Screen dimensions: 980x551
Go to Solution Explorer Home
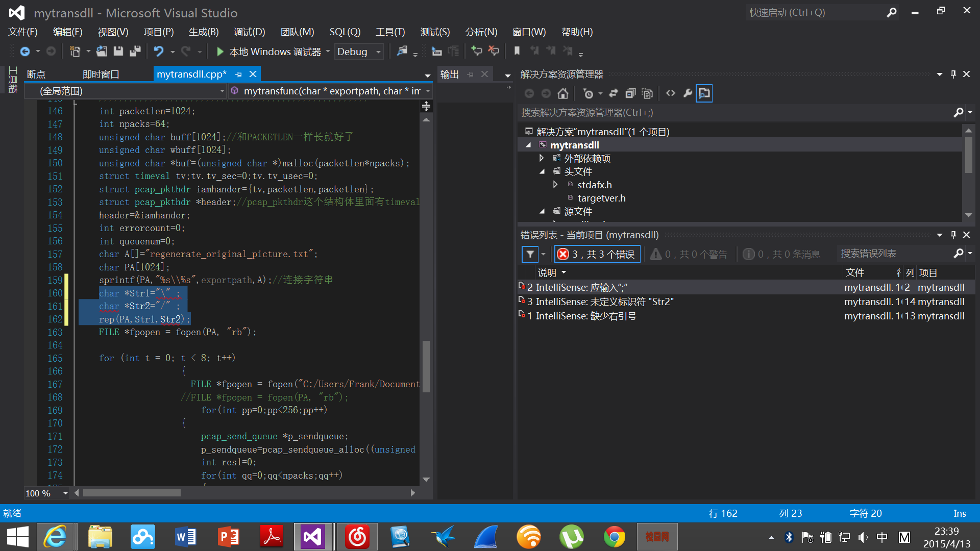click(x=563, y=93)
